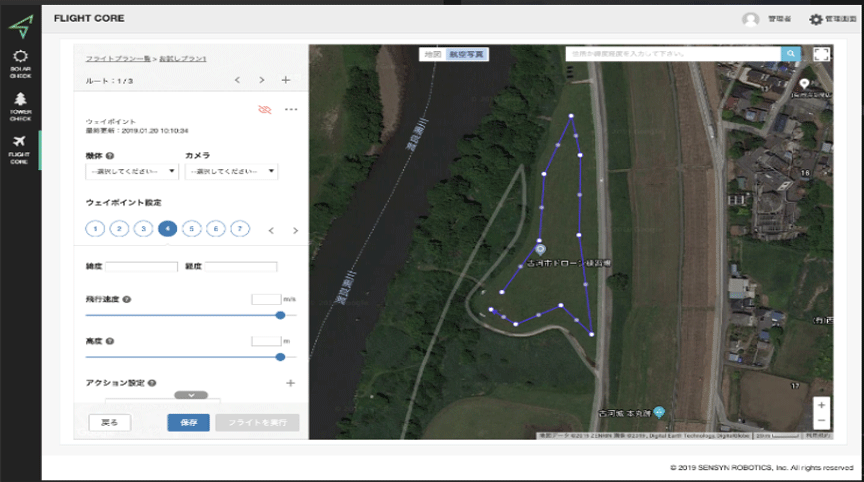The width and height of the screenshot is (864, 482).
Task: Click the 戻る back button
Action: tap(109, 423)
